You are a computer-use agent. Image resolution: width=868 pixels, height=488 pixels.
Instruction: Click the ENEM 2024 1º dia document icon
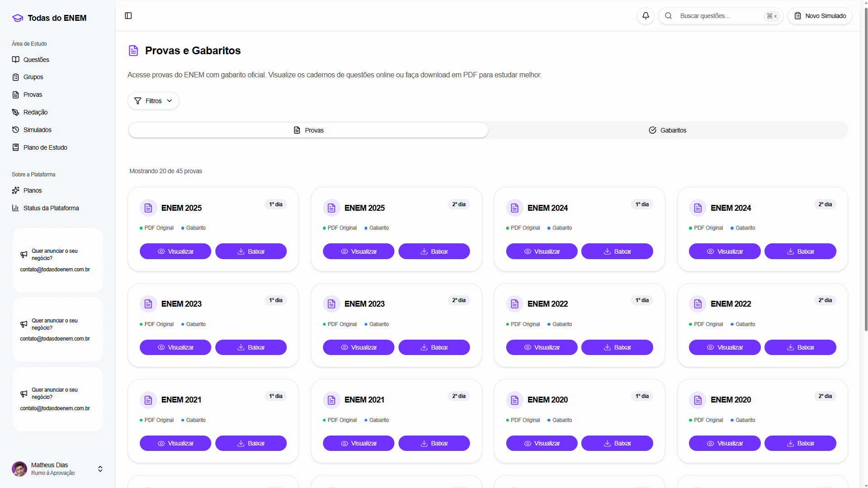coord(515,208)
